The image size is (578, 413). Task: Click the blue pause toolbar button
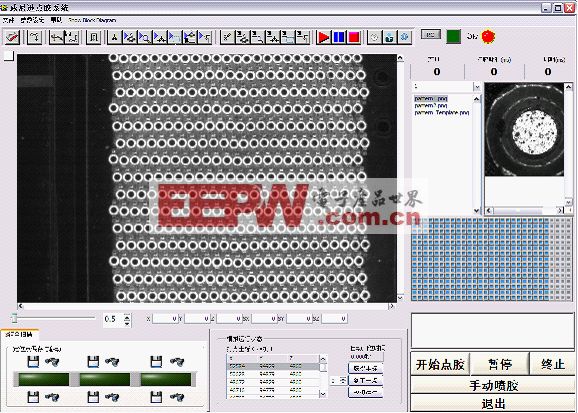338,37
